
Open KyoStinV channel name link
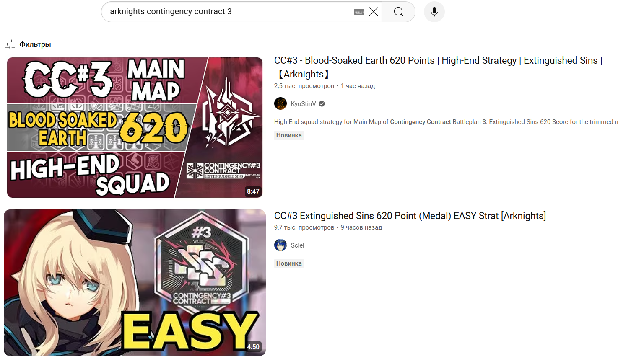(303, 104)
